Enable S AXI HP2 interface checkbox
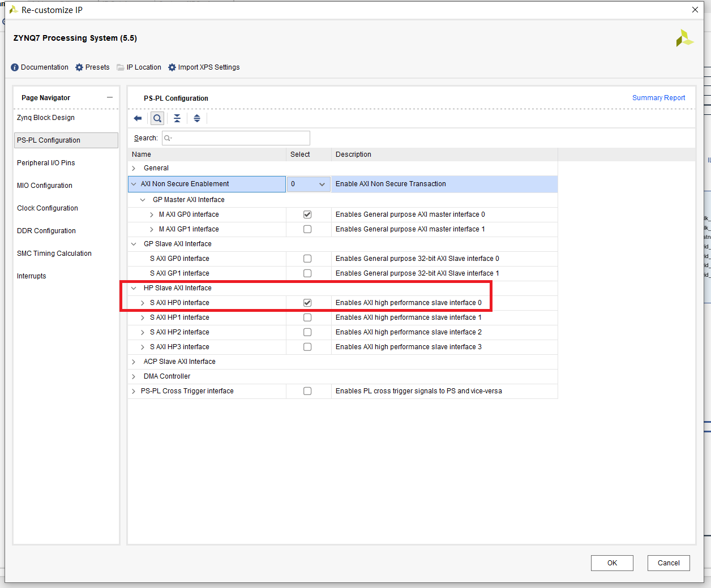 point(307,332)
